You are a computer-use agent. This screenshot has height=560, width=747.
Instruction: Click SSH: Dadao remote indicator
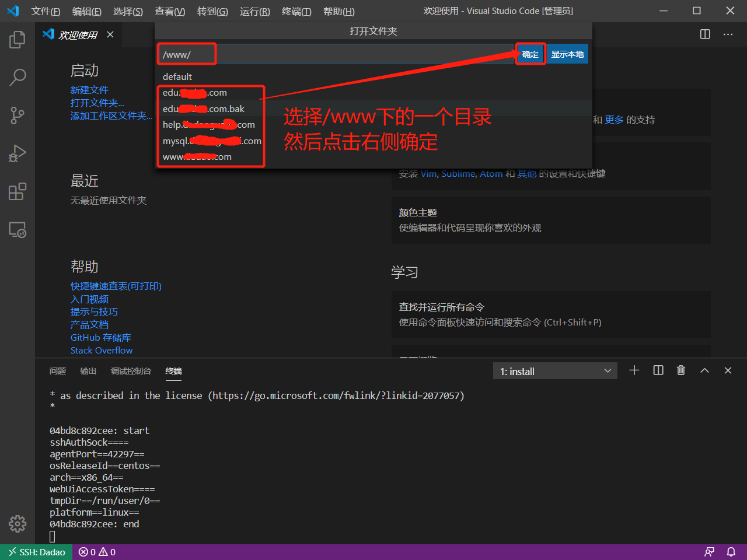36,552
